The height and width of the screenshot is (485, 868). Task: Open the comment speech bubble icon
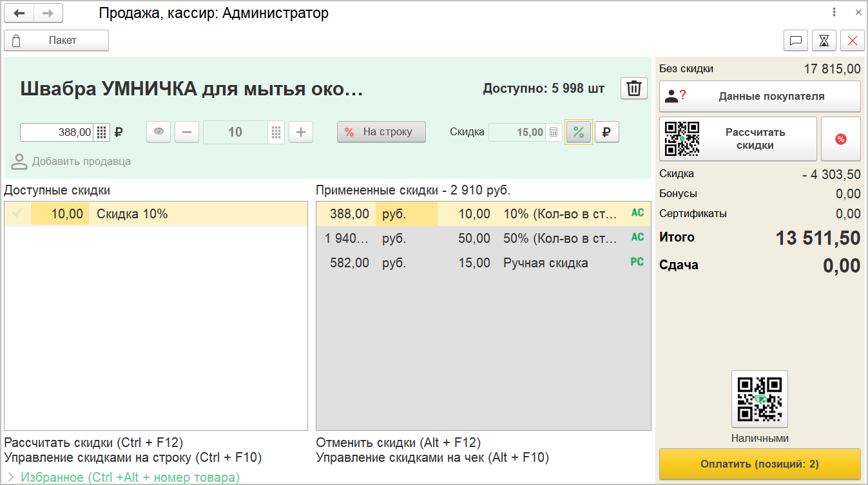(x=796, y=41)
